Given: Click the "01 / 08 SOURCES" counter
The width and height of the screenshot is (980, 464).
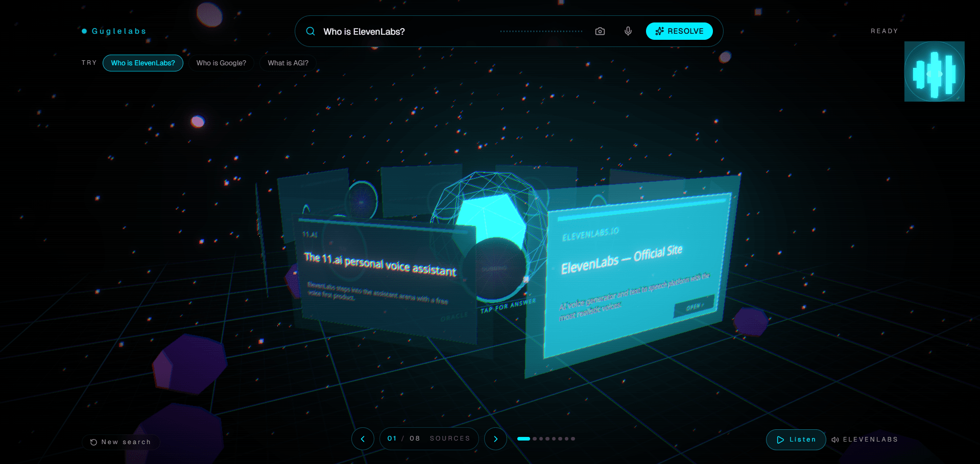Looking at the screenshot, I should pyautogui.click(x=429, y=438).
